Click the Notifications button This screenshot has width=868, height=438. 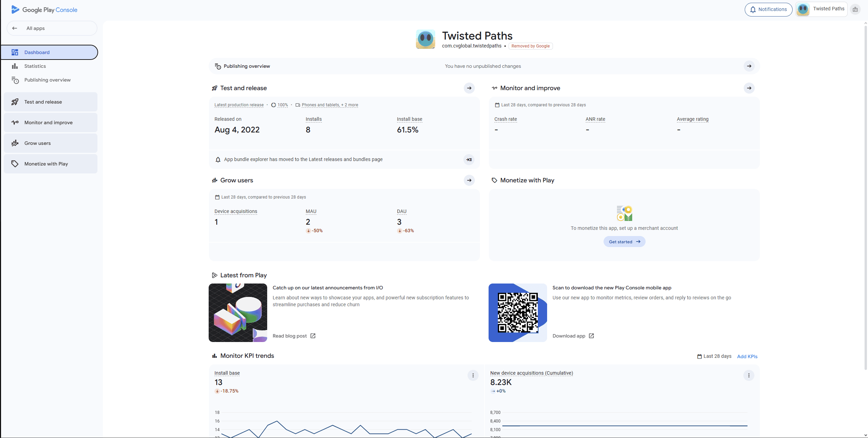(x=768, y=9)
